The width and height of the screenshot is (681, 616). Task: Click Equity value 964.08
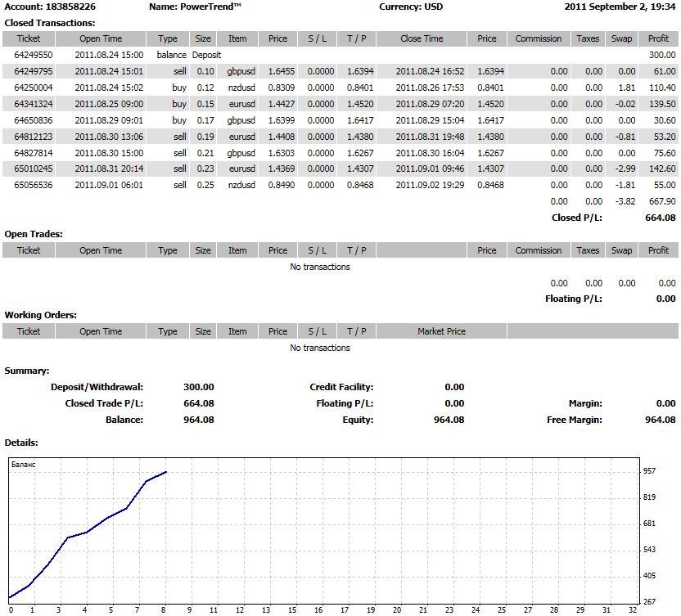449,420
